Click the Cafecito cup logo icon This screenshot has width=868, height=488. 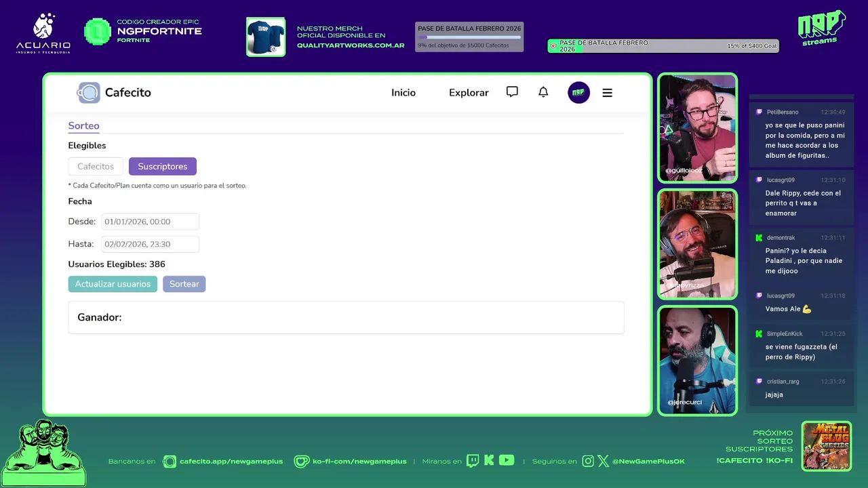[x=88, y=93]
